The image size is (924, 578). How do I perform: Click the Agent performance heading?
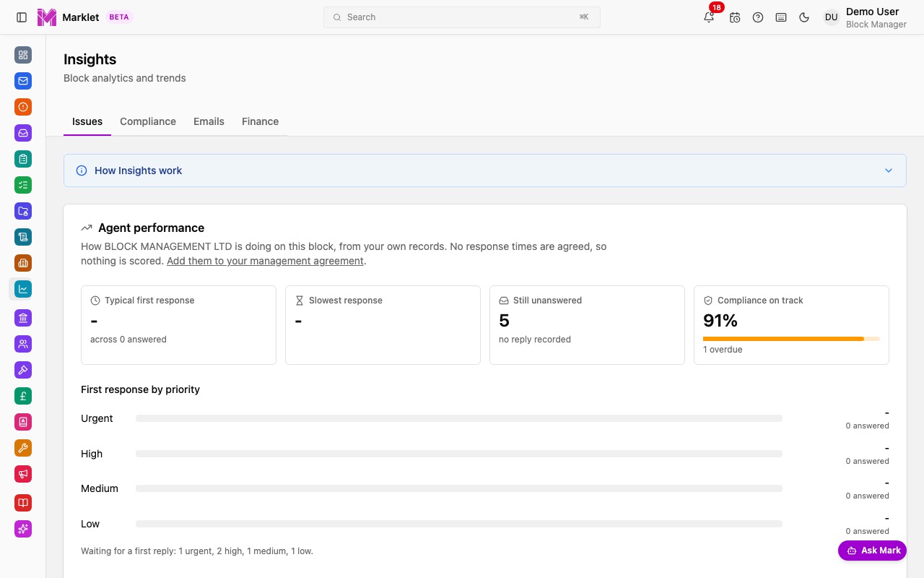151,228
